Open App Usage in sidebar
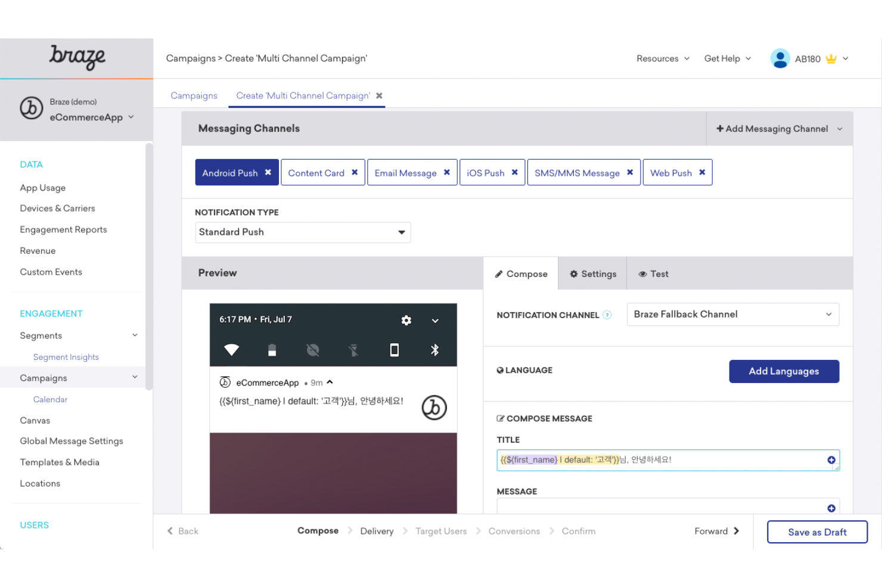This screenshot has width=882, height=588. (43, 188)
